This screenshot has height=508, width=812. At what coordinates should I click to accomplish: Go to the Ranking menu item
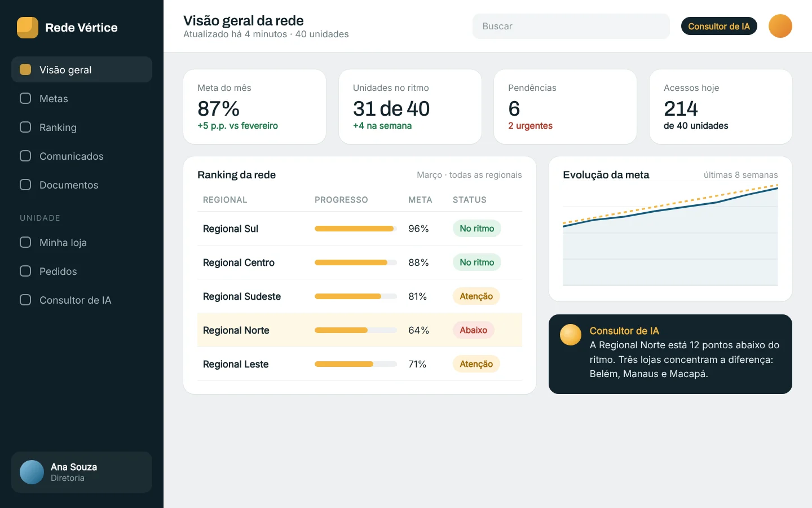click(x=82, y=127)
